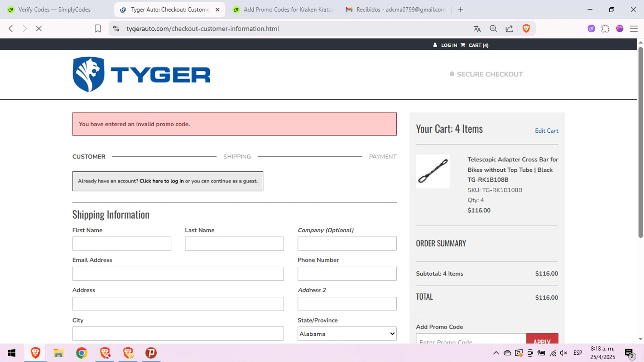The image size is (644, 362).
Task: Open the extensions puzzle icon
Action: click(605, 29)
